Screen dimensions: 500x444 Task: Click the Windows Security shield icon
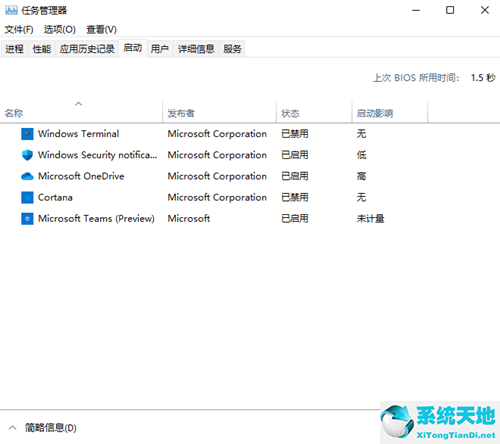pos(27,155)
